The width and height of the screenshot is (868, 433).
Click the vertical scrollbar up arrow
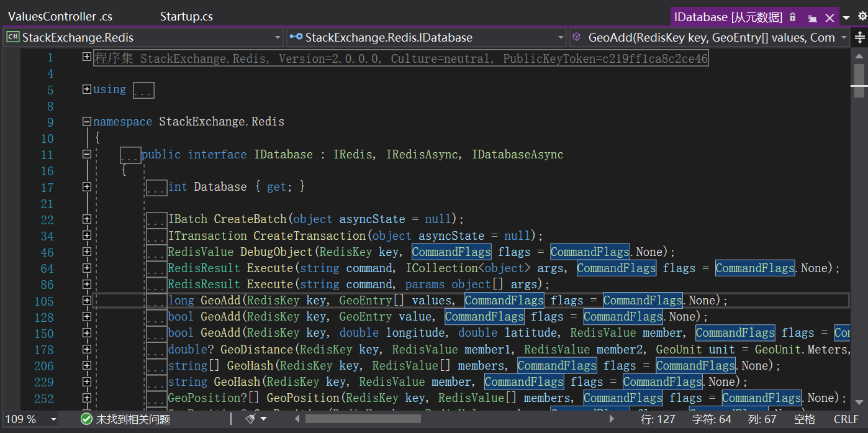pos(859,57)
